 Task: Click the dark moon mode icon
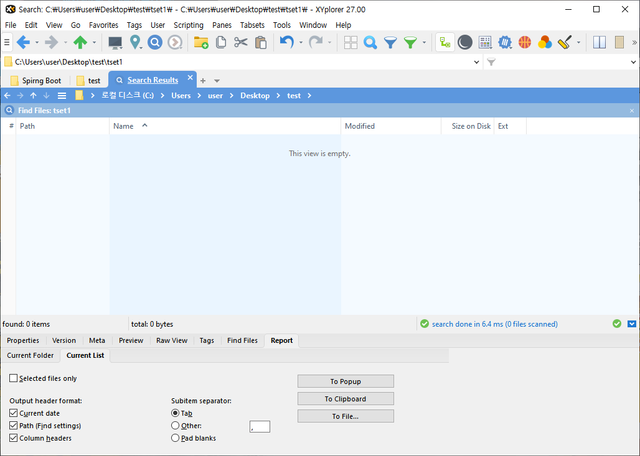coord(465,42)
